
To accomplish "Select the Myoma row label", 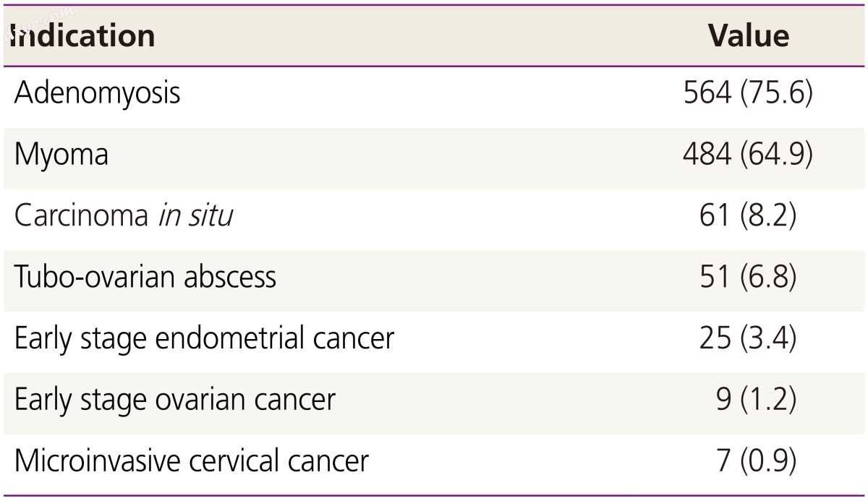I will pos(61,155).
